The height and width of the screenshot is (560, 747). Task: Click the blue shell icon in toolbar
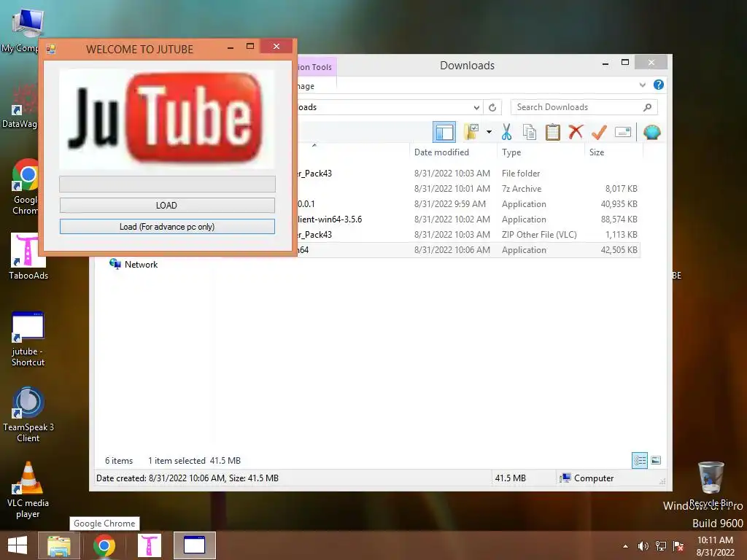tap(651, 132)
